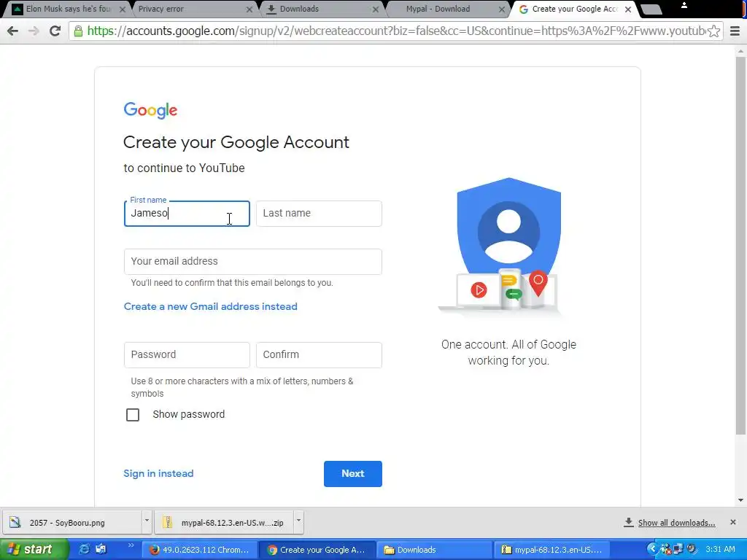Image resolution: width=747 pixels, height=560 pixels.
Task: Expand the quick launch chevron
Action: pos(131,545)
